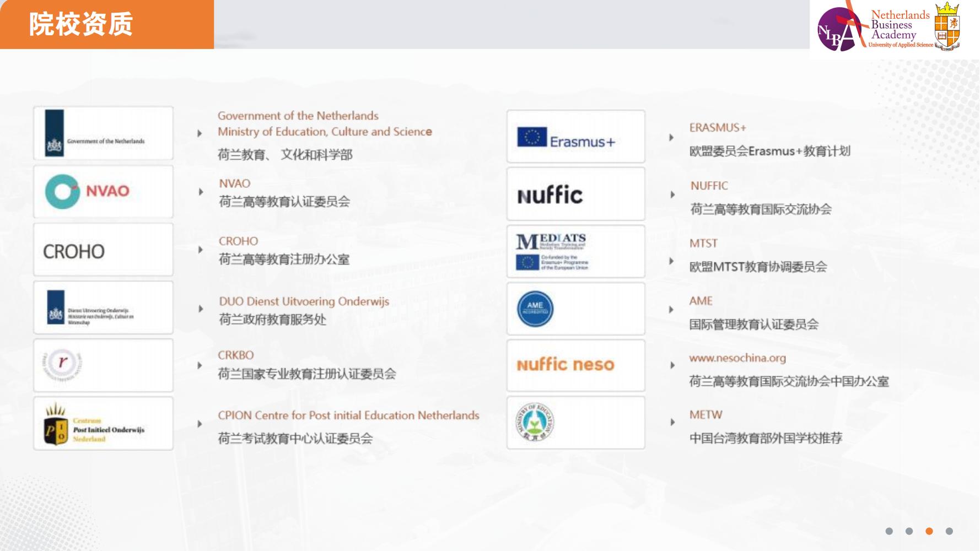Select the Nuffic neso orange logo
This screenshot has height=551, width=980.
[x=566, y=364]
